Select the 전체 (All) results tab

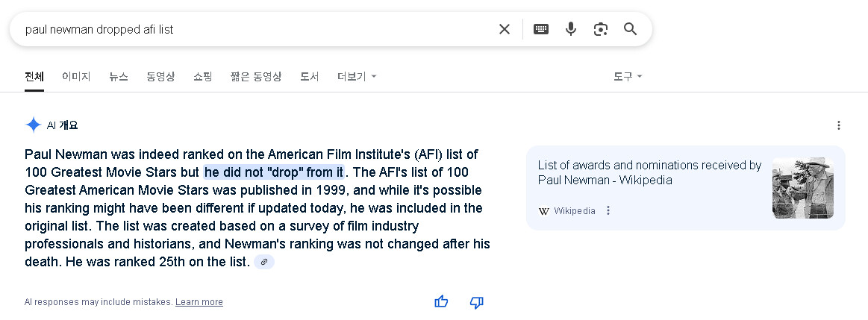(x=34, y=76)
